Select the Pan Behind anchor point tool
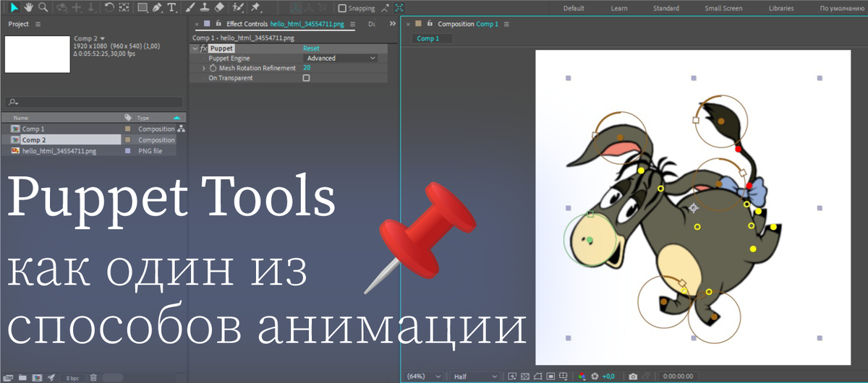The height and width of the screenshot is (383, 868). pos(124,8)
